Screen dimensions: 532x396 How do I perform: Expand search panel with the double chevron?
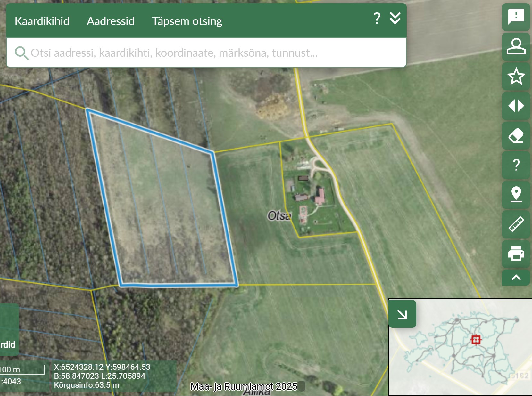click(395, 19)
